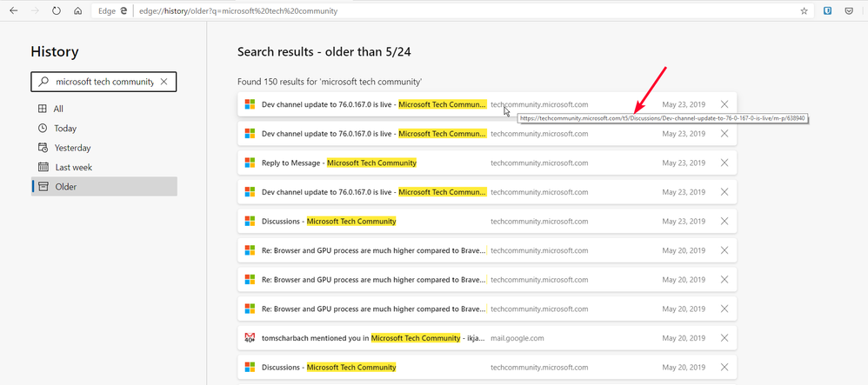Remove the first Re: Browser and GPU entry
Screen dimensions: 868x385
click(x=724, y=250)
